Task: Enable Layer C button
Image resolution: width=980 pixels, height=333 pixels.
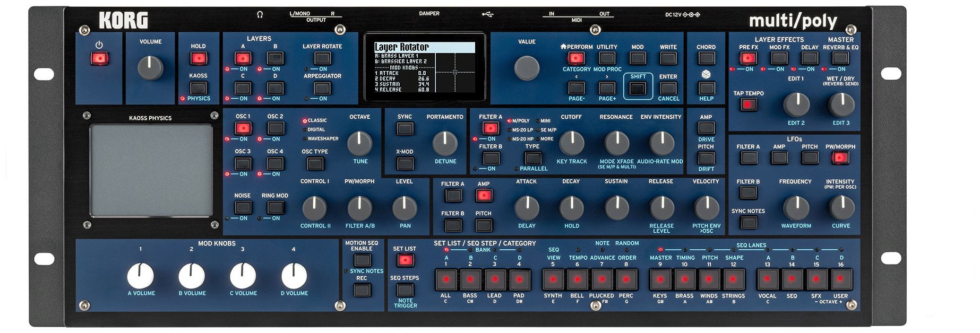Action: pos(243,87)
